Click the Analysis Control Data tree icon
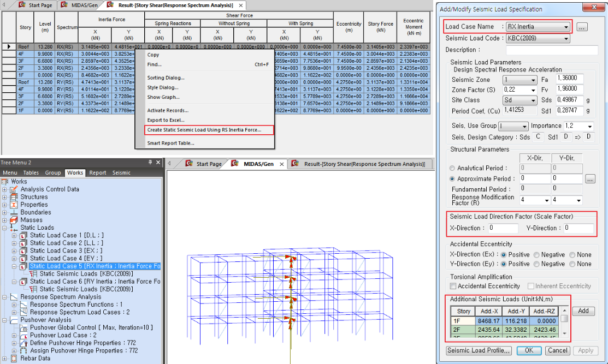 tap(14, 189)
